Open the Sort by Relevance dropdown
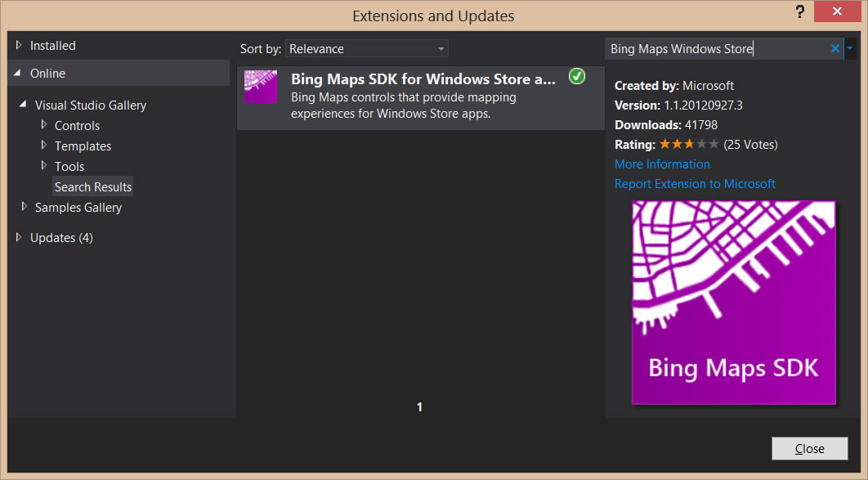This screenshot has width=868, height=480. pos(366,49)
